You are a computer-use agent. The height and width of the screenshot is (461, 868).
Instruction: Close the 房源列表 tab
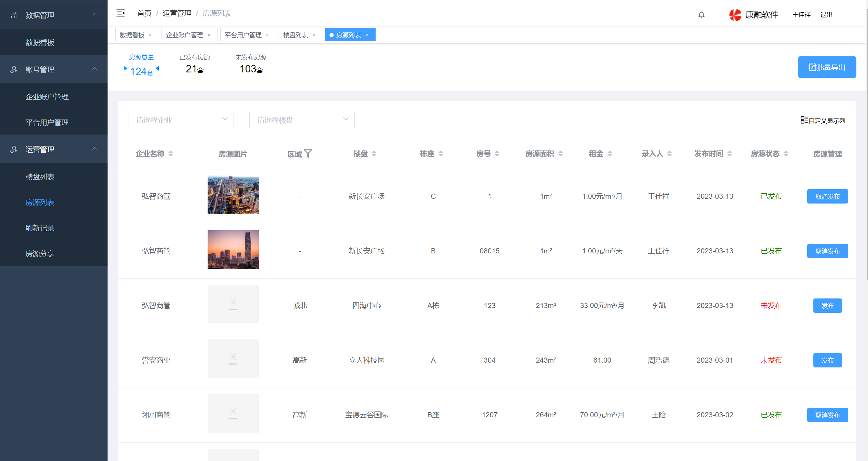(367, 35)
